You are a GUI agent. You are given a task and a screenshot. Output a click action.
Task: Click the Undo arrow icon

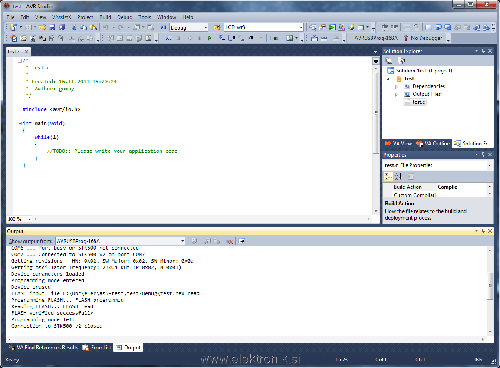coord(106,27)
